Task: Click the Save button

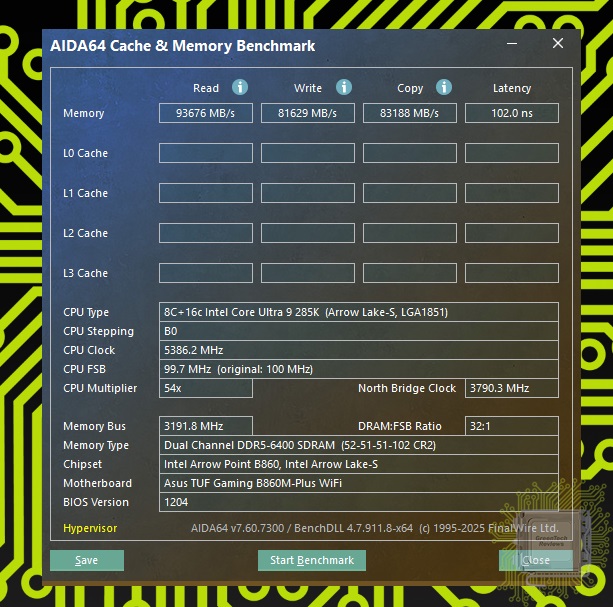Action: 87,560
